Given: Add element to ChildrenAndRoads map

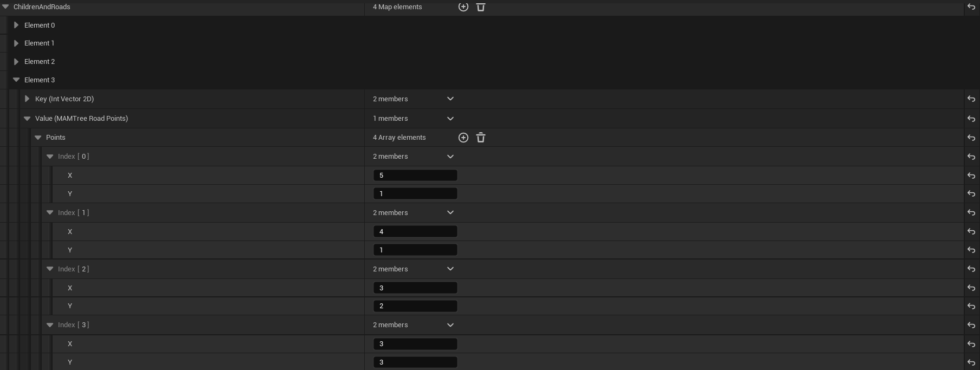Looking at the screenshot, I should tap(463, 7).
